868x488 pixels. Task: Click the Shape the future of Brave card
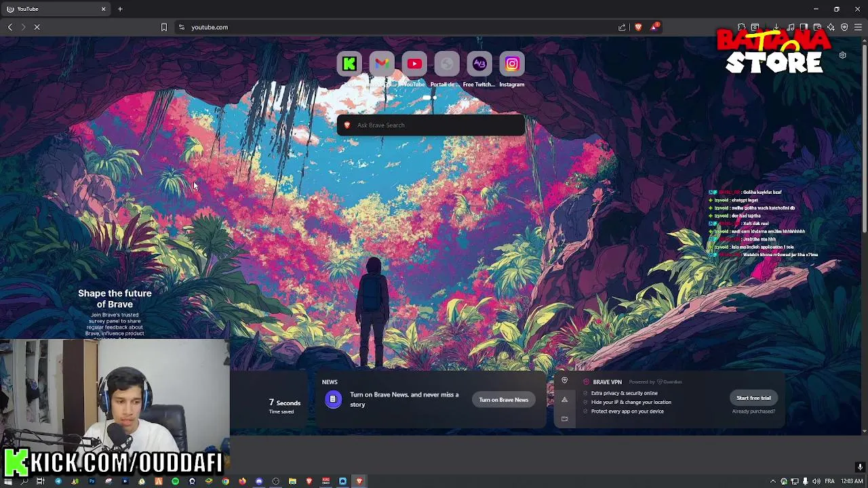[115, 313]
